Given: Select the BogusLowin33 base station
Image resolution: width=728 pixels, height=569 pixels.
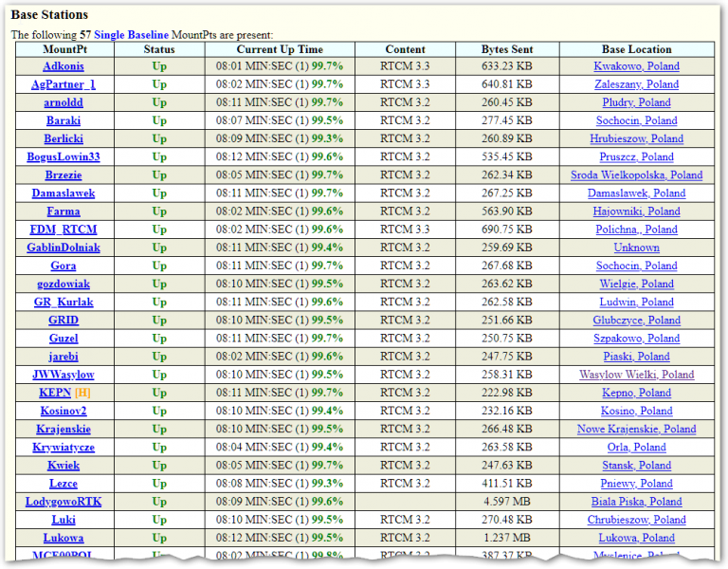Looking at the screenshot, I should click(64, 156).
